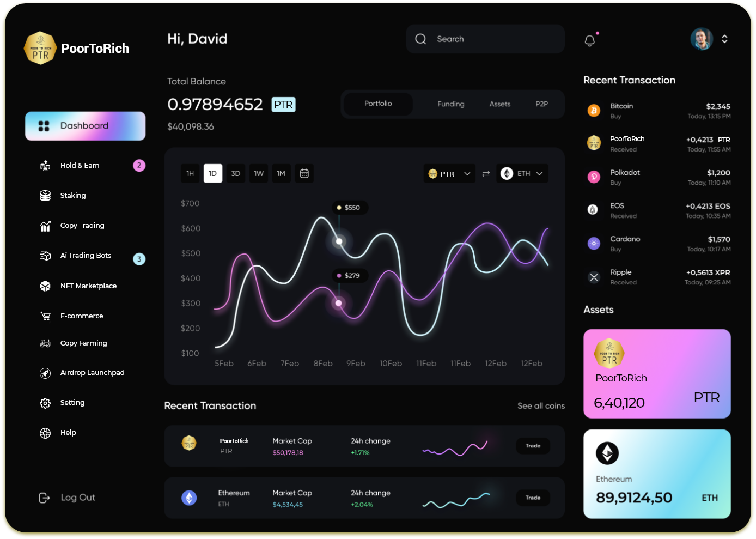Switch to the Funding tab
This screenshot has height=539, width=756.
451,104
